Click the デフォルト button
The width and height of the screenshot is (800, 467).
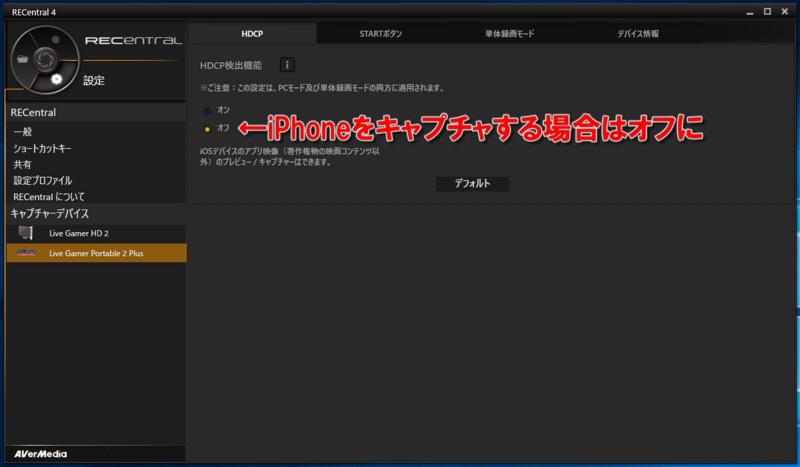point(472,183)
